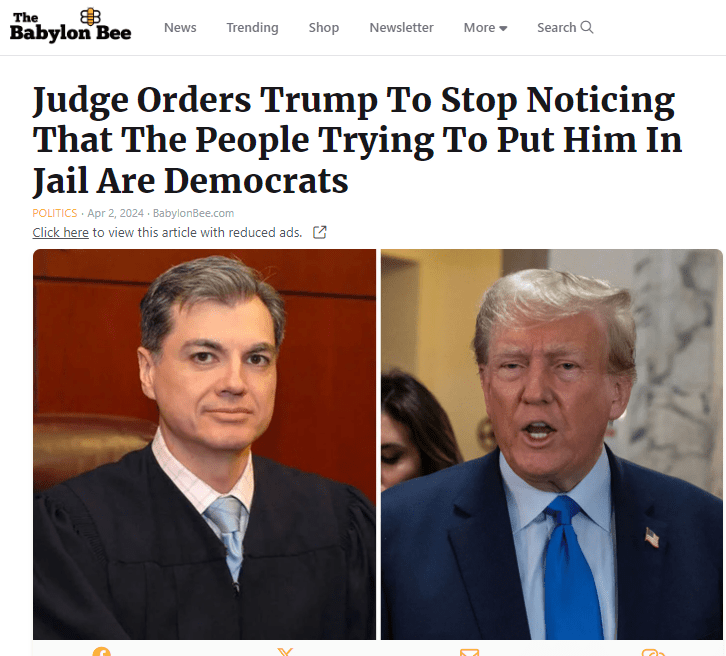Open the external link icon beside reduced ads text
This screenshot has height=656, width=726.
point(319,232)
